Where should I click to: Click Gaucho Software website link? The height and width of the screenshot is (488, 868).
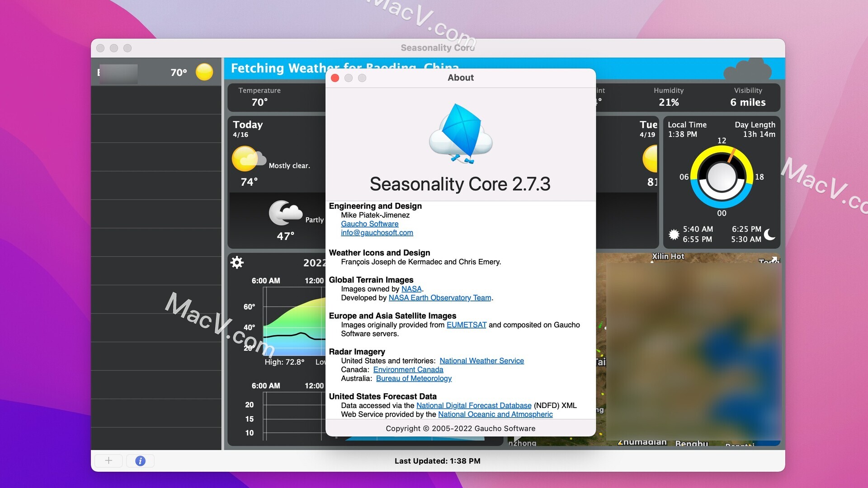tap(369, 224)
